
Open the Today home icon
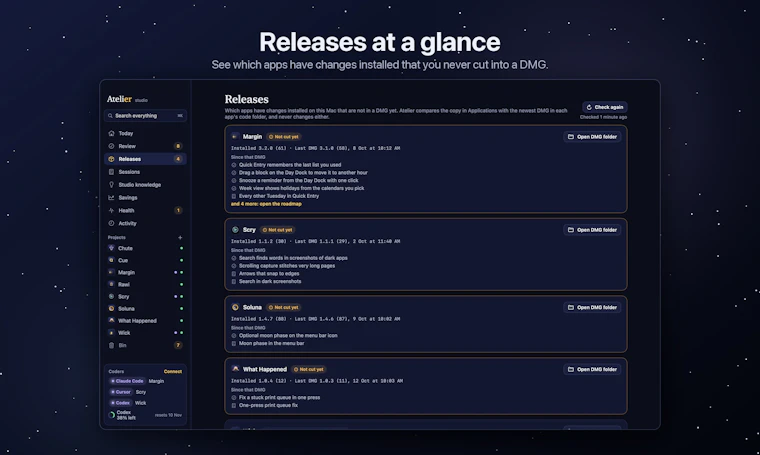(x=111, y=133)
